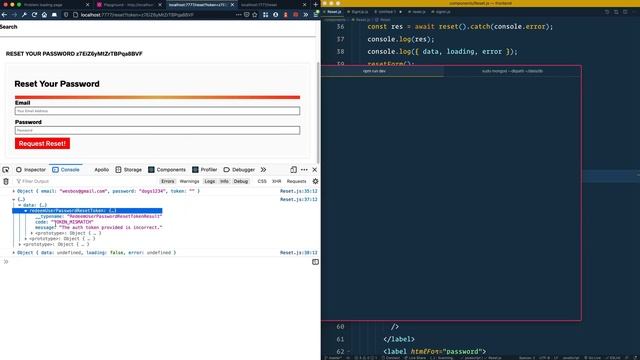The height and width of the screenshot is (360, 640).
Task: Switch to the React Components devtools tab
Action: click(x=167, y=170)
